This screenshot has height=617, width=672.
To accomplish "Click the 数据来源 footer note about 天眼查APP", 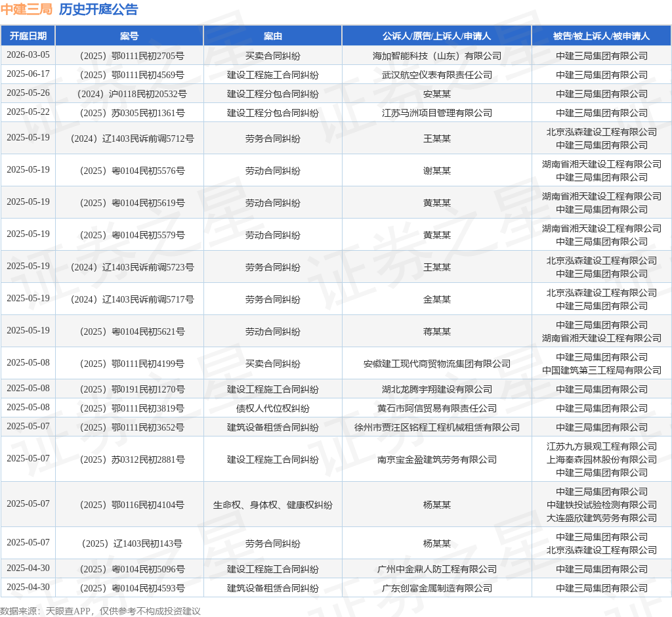I will pos(100,610).
